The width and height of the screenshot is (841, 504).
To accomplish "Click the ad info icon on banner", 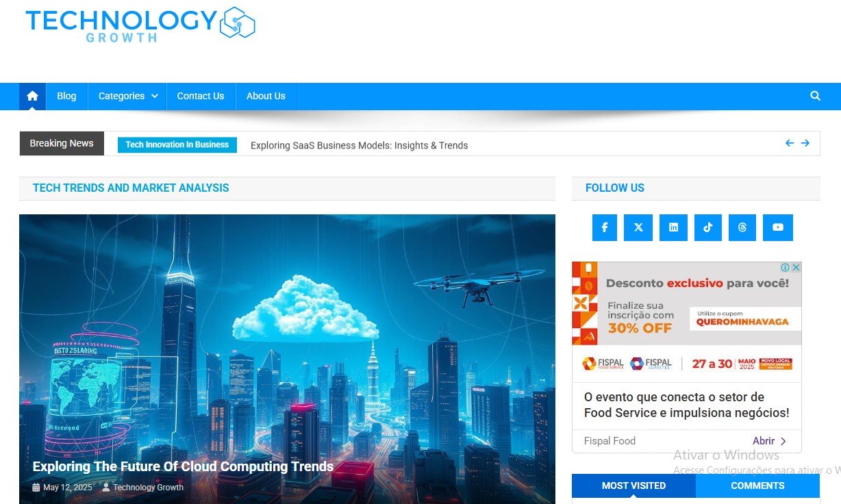I will pos(786,268).
